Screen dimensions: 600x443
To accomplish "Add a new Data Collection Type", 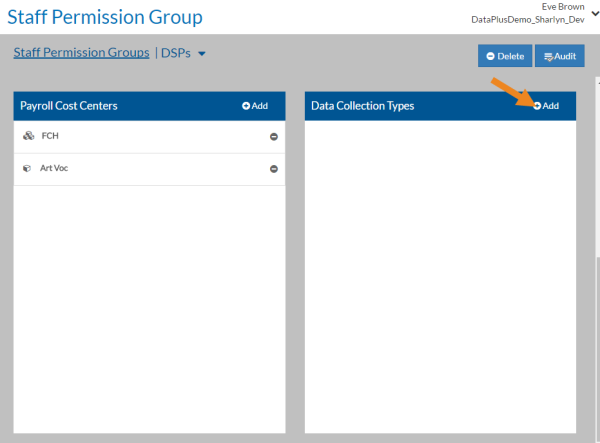I will coord(546,106).
